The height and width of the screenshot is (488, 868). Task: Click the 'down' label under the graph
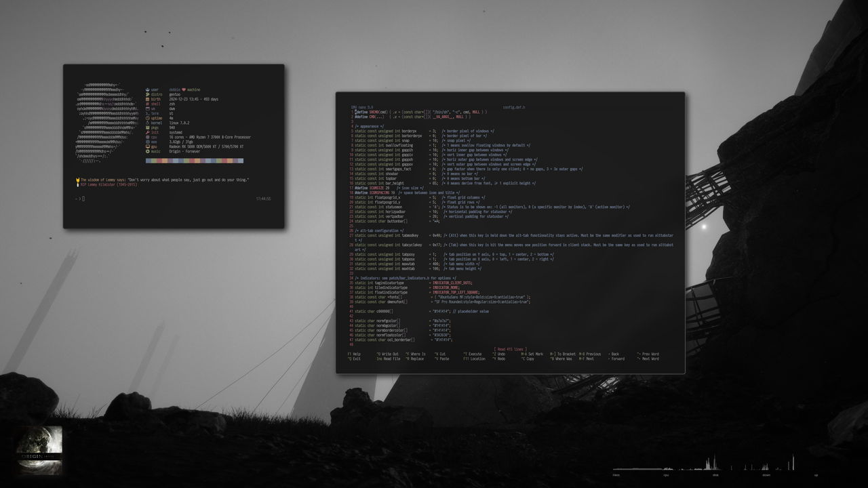pyautogui.click(x=766, y=475)
